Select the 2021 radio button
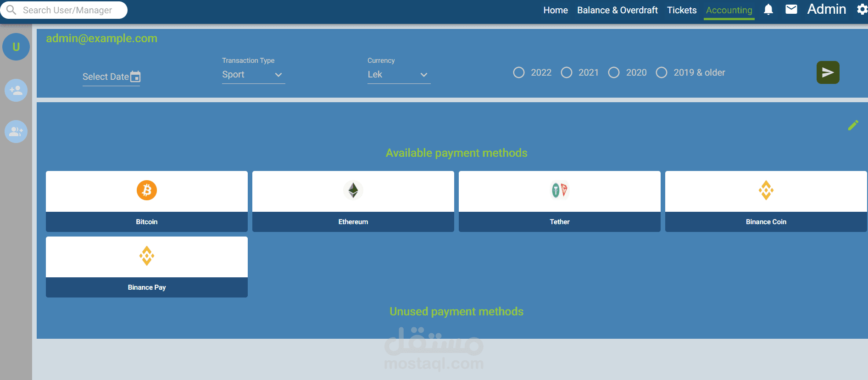 (x=567, y=72)
